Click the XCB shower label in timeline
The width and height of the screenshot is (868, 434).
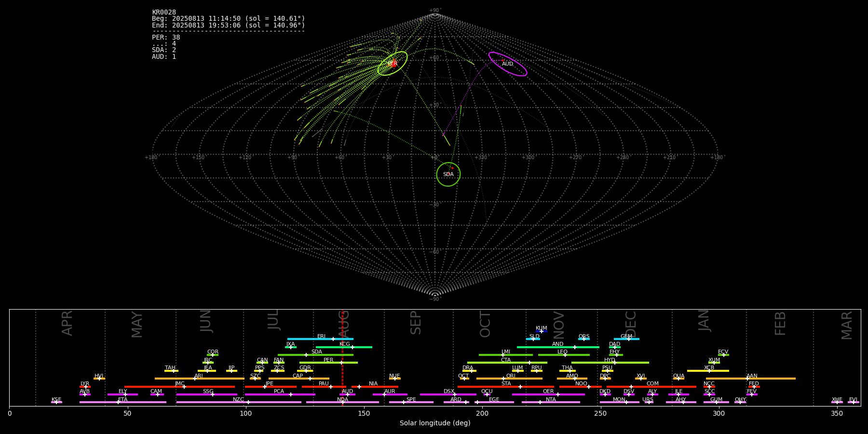(x=709, y=368)
